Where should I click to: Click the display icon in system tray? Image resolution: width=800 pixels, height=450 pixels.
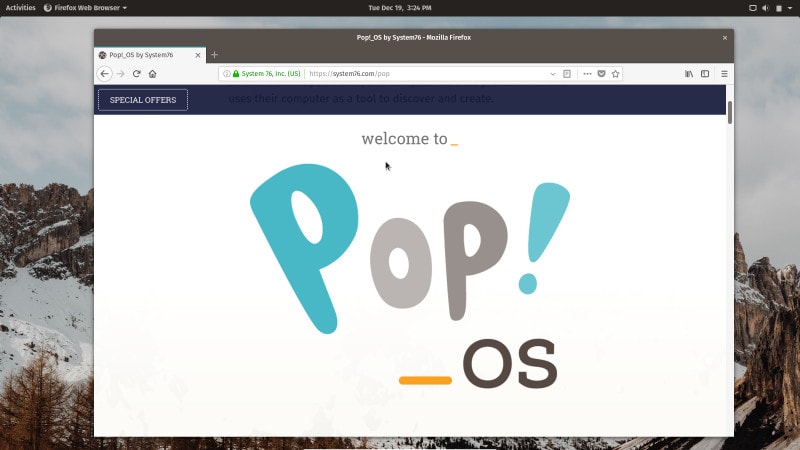point(753,8)
